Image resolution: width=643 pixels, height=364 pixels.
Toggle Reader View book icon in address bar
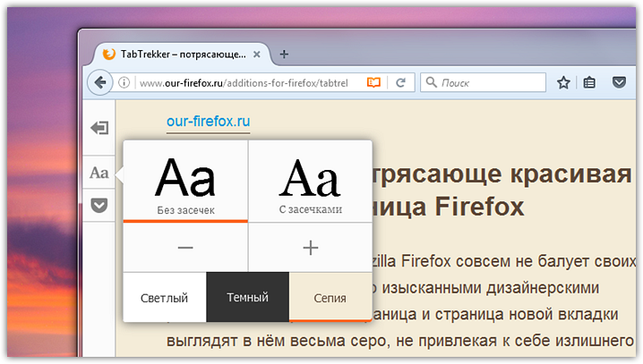click(x=373, y=82)
